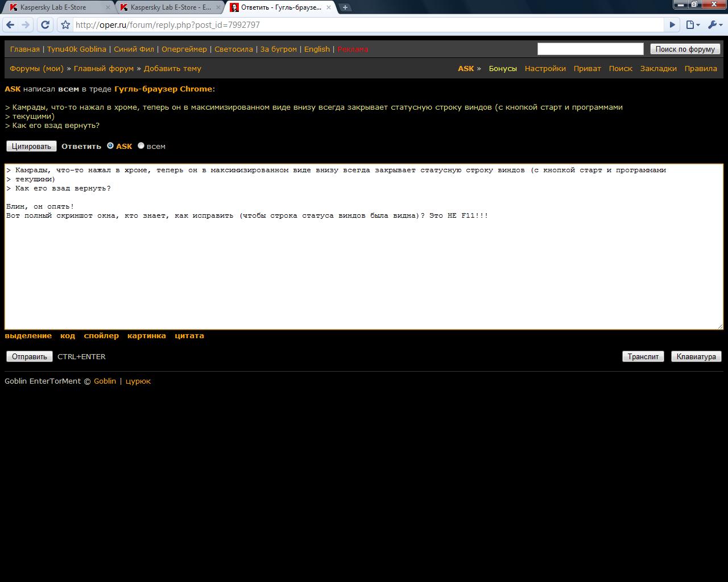Click second Kaspersky tab favicon
This screenshot has width=728, height=582.
(124, 7)
